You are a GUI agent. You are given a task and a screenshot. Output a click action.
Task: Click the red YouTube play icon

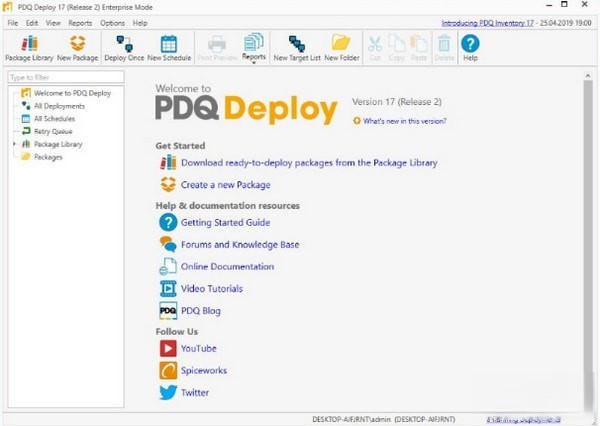[168, 348]
